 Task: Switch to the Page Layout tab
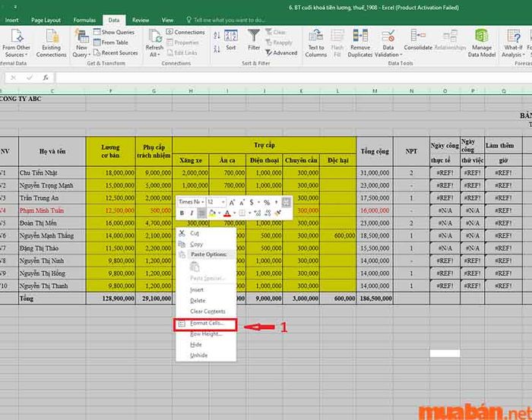(46, 20)
